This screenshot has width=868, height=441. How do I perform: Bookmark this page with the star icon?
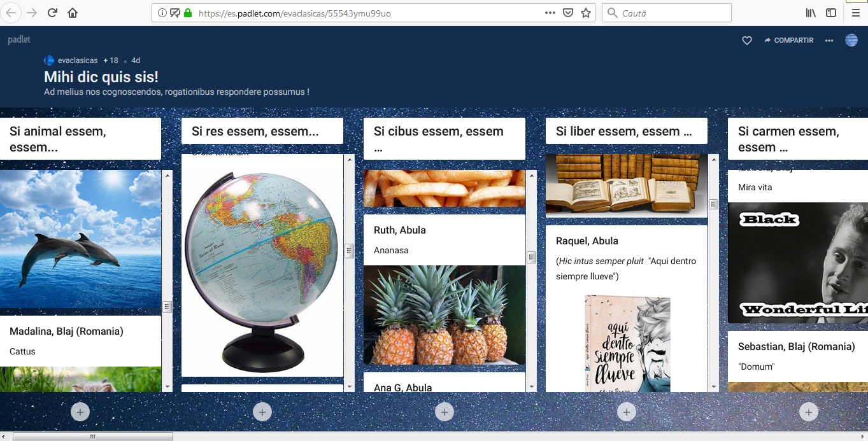586,13
